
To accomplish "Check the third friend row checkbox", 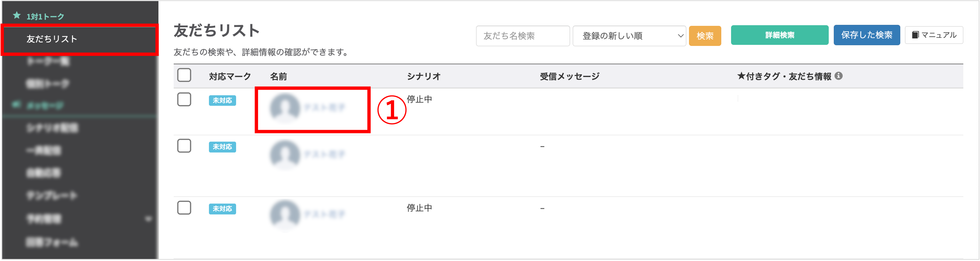I will pos(184,208).
